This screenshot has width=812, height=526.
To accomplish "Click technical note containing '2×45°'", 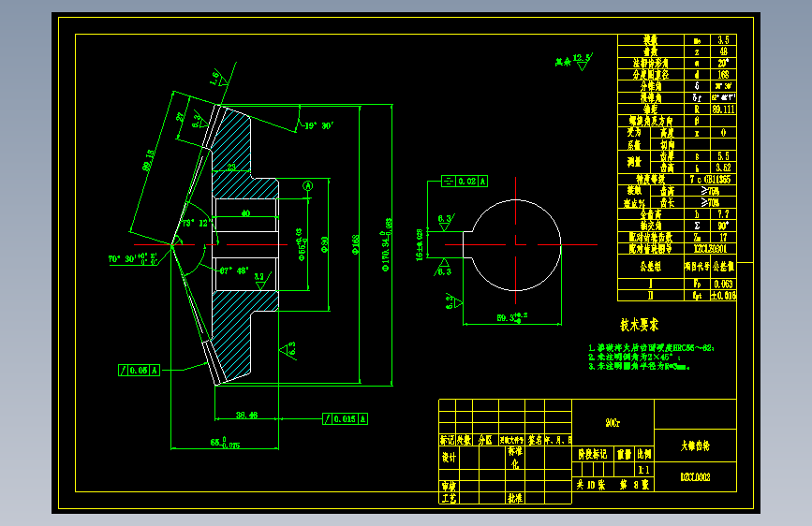I will [634, 358].
